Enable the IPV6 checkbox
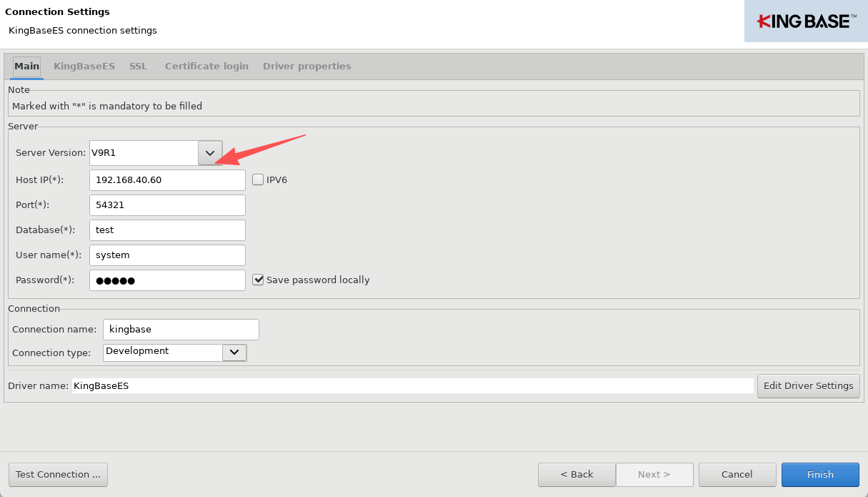868x497 pixels. click(x=259, y=180)
